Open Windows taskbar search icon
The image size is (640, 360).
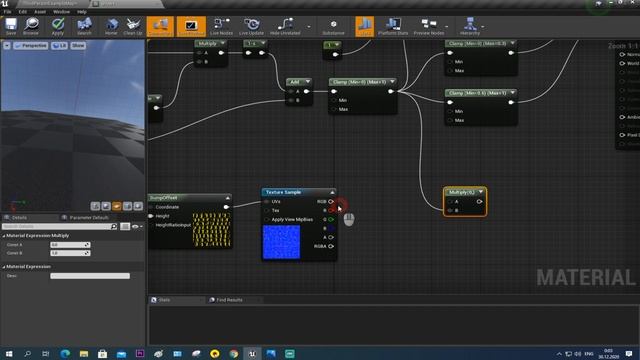27,354
